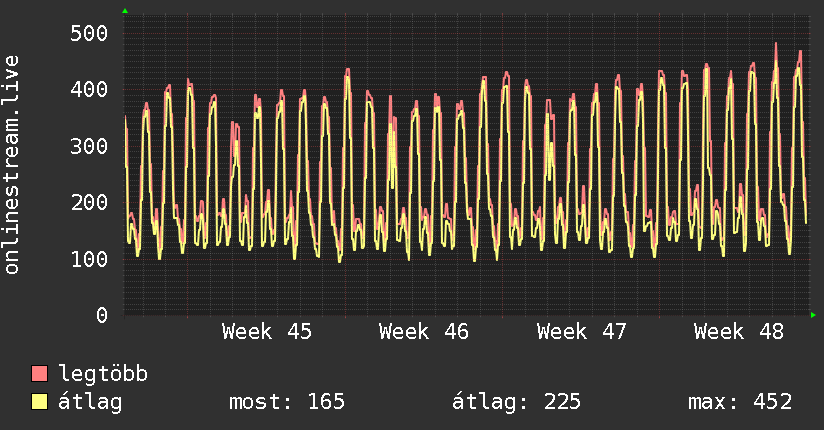Click the 200 y-axis tick label
This screenshot has height=430, width=824.
(x=89, y=203)
